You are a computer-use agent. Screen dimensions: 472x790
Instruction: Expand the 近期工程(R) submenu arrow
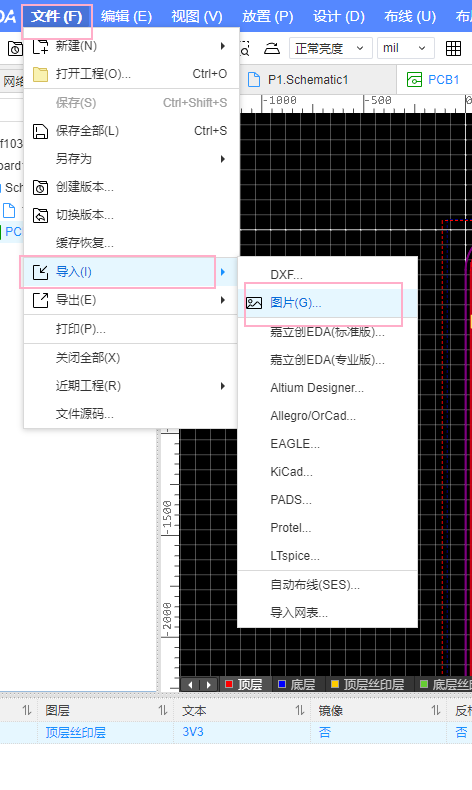tap(223, 386)
